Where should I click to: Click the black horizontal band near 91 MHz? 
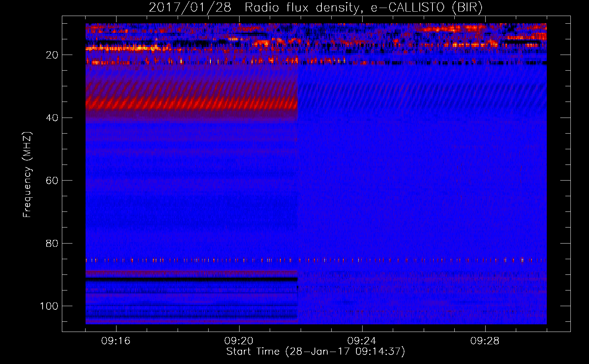[192, 279]
